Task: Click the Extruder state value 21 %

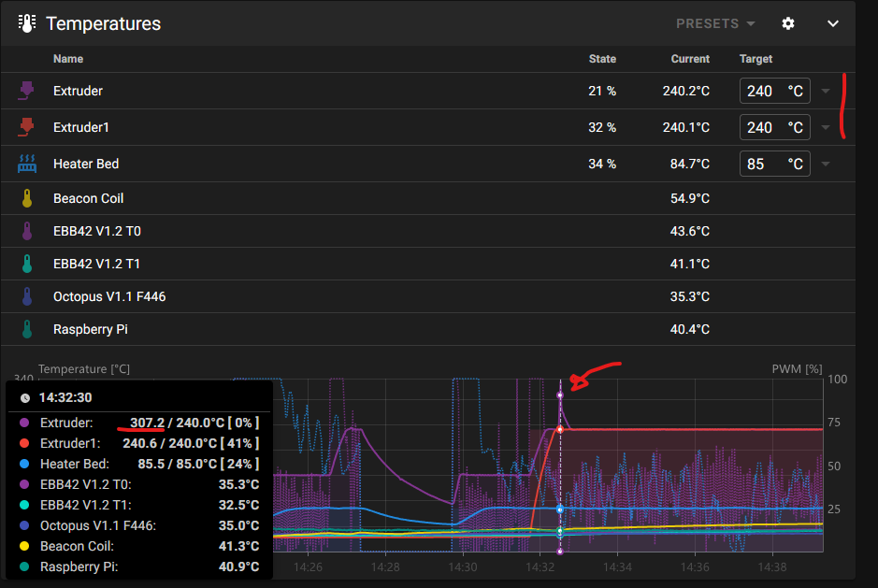Action: click(602, 91)
